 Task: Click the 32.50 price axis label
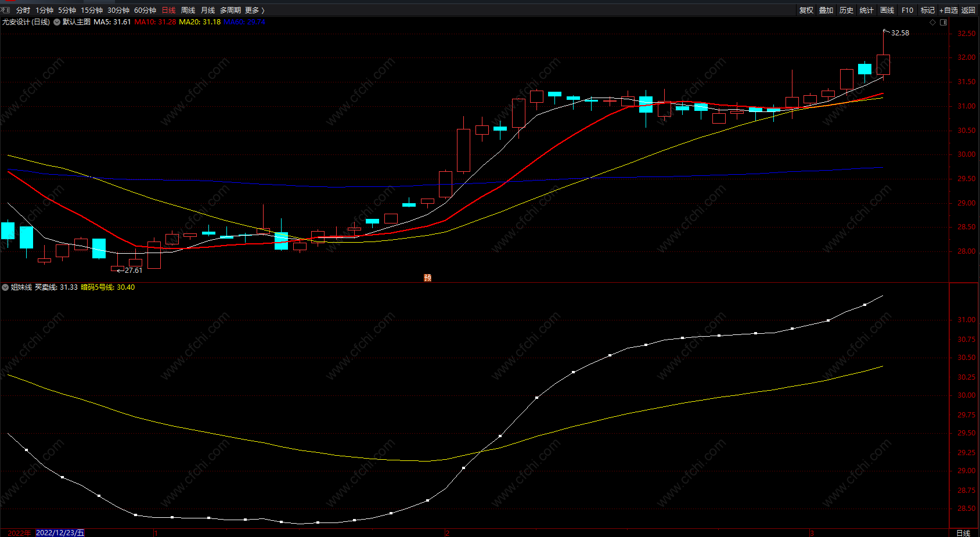(x=967, y=34)
